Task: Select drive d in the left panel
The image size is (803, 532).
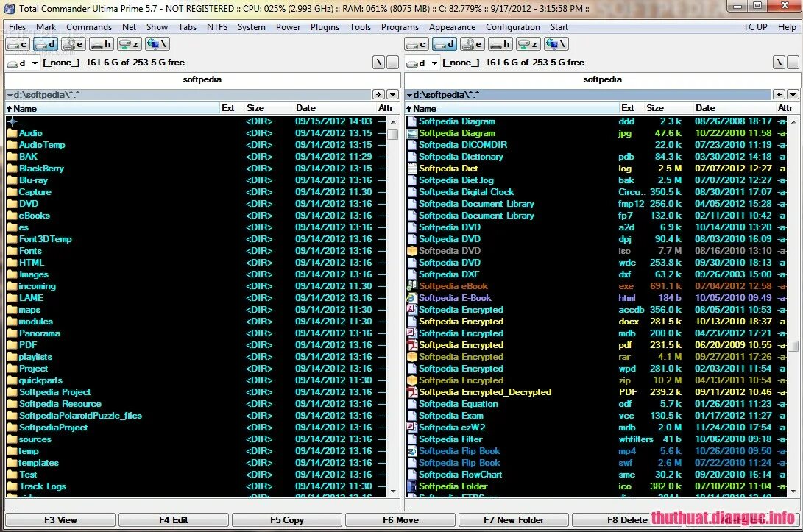Action: [x=45, y=45]
